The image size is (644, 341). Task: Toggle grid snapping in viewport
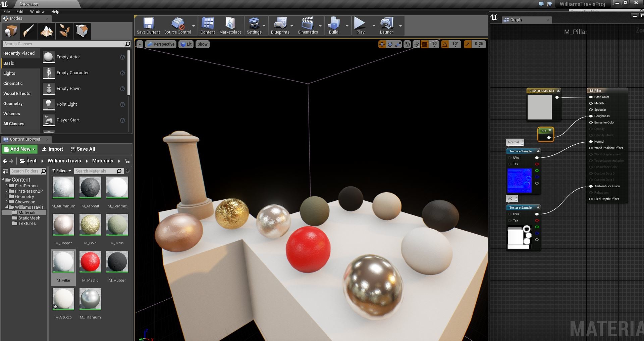pos(425,44)
